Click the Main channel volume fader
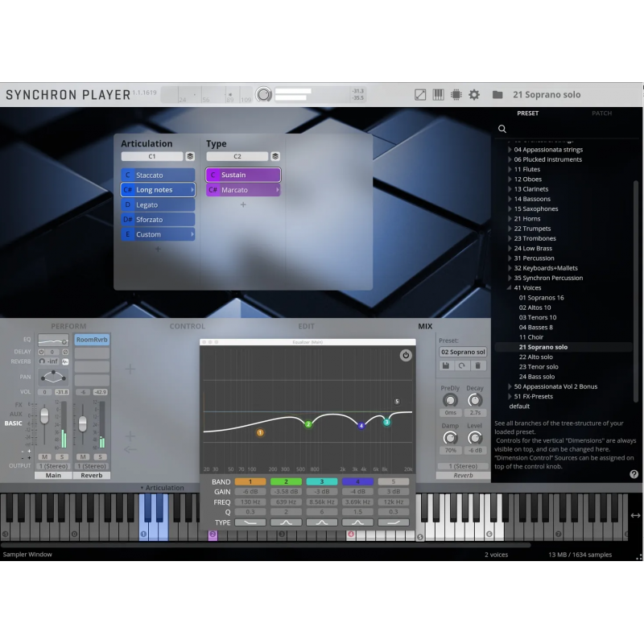Screen dimensions: 644x644 tap(44, 415)
